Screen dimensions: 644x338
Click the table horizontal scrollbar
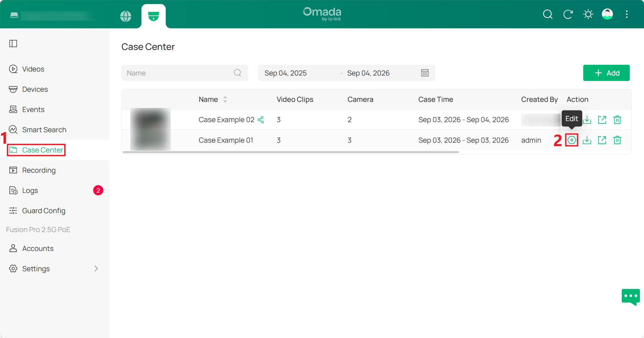tap(291, 152)
